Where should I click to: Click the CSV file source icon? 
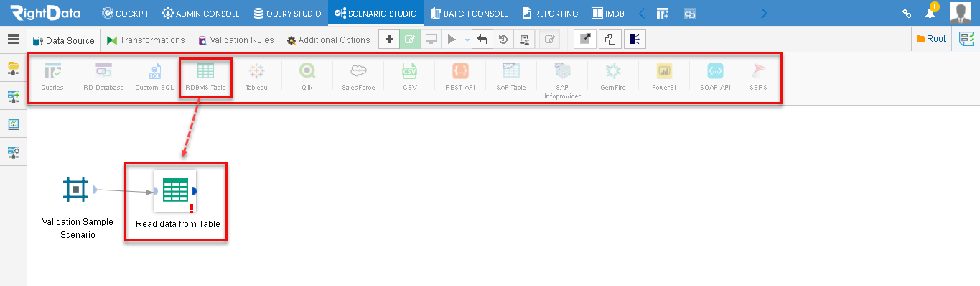(409, 71)
